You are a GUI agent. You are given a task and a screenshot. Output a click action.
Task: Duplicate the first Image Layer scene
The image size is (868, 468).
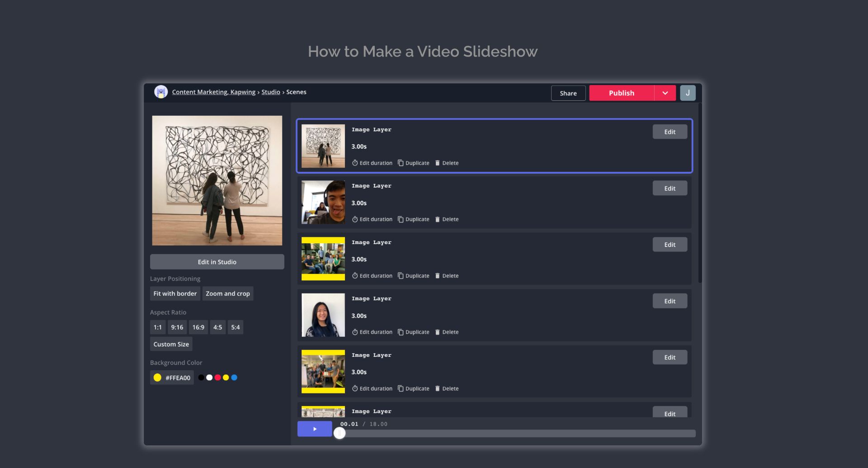pyautogui.click(x=414, y=163)
